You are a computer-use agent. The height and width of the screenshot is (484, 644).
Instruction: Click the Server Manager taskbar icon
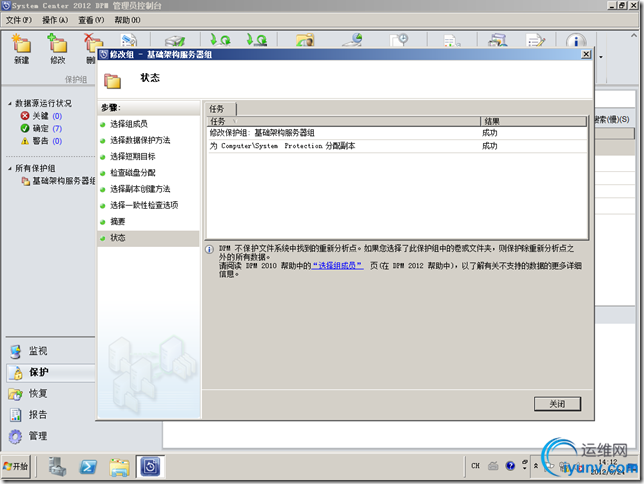[x=57, y=467]
